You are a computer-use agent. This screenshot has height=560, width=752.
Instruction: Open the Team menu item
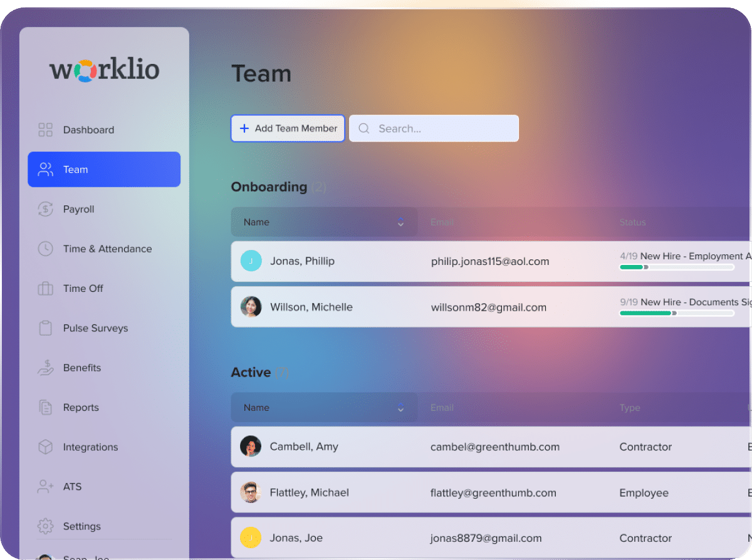104,170
